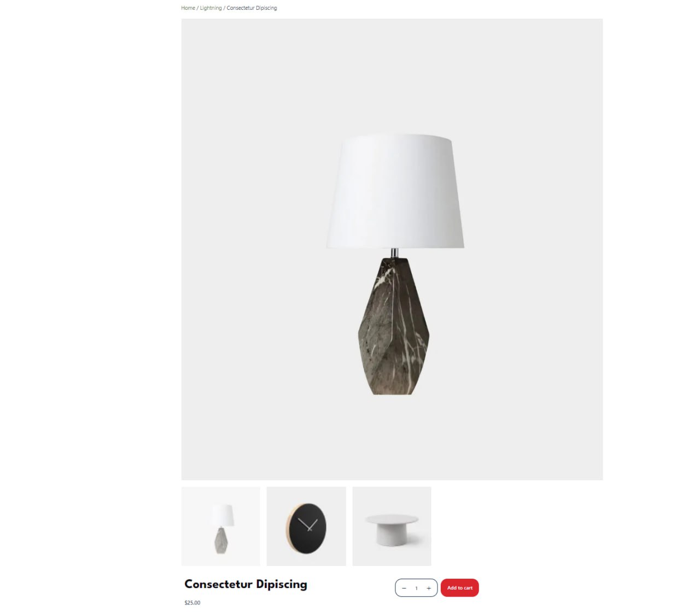700x612 pixels.
Task: Click the small lampshade in first thumbnail
Action: pyautogui.click(x=223, y=515)
